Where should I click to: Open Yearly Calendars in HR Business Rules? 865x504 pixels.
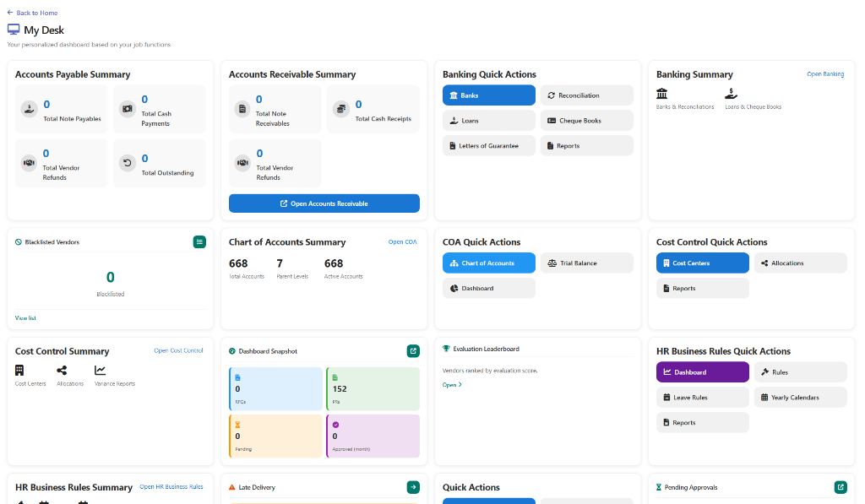tap(800, 398)
